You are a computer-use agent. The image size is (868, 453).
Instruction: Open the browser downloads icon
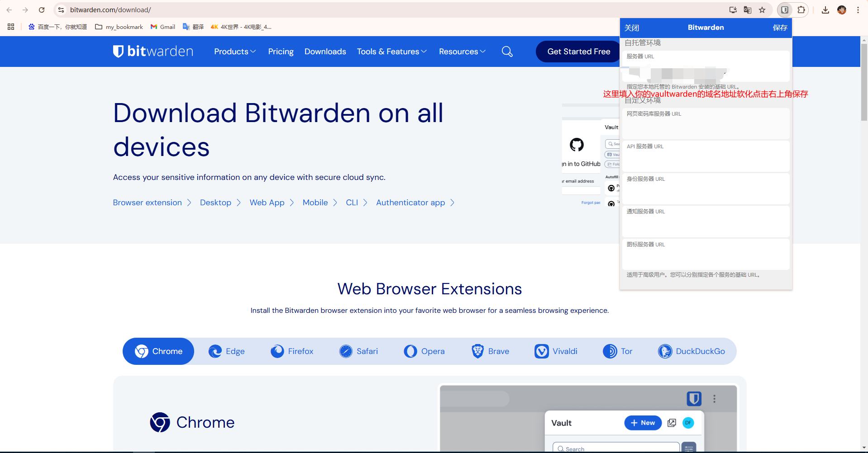pyautogui.click(x=825, y=10)
